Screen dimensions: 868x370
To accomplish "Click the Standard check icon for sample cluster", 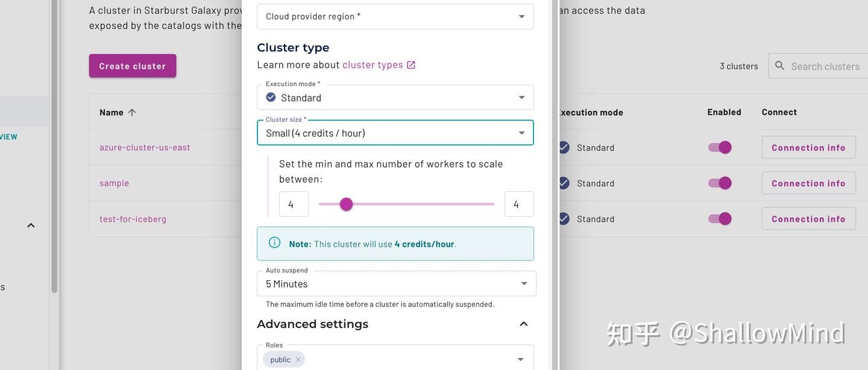I will click(x=564, y=183).
